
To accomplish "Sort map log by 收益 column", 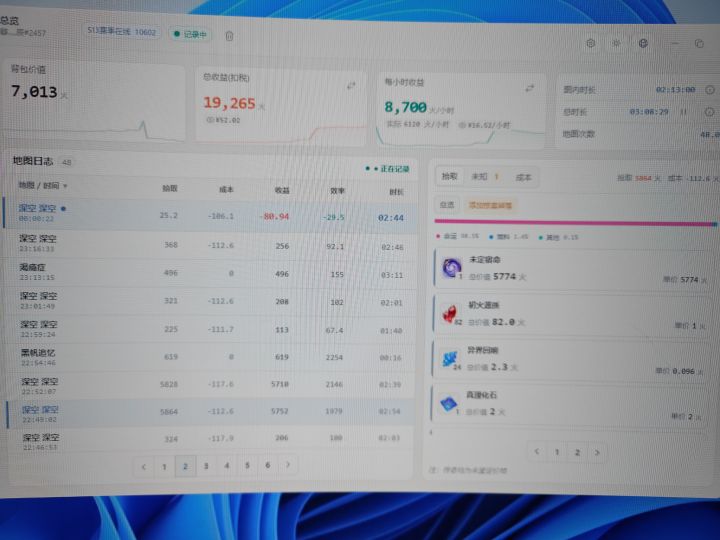I will click(282, 190).
